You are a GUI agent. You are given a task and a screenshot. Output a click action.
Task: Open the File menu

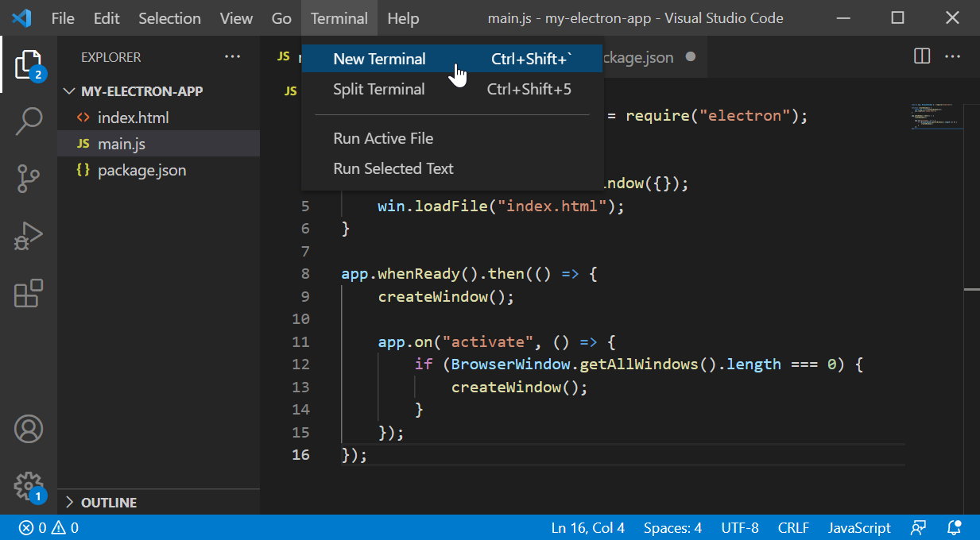63,18
